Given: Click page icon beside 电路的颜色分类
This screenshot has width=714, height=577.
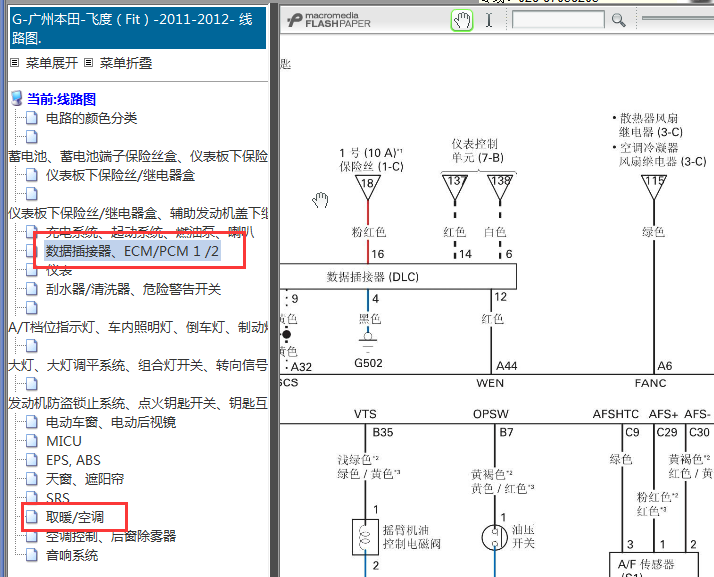Looking at the screenshot, I should click(x=31, y=118).
